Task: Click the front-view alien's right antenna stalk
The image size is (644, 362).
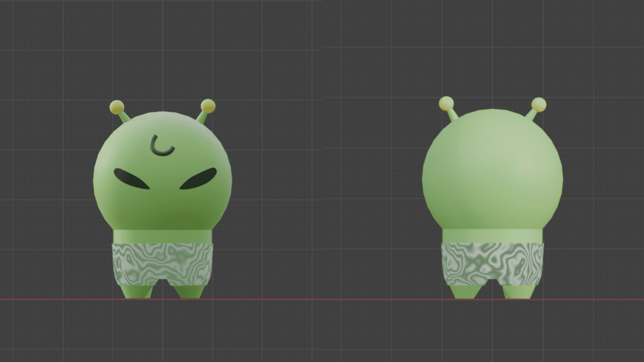Action: click(x=202, y=117)
